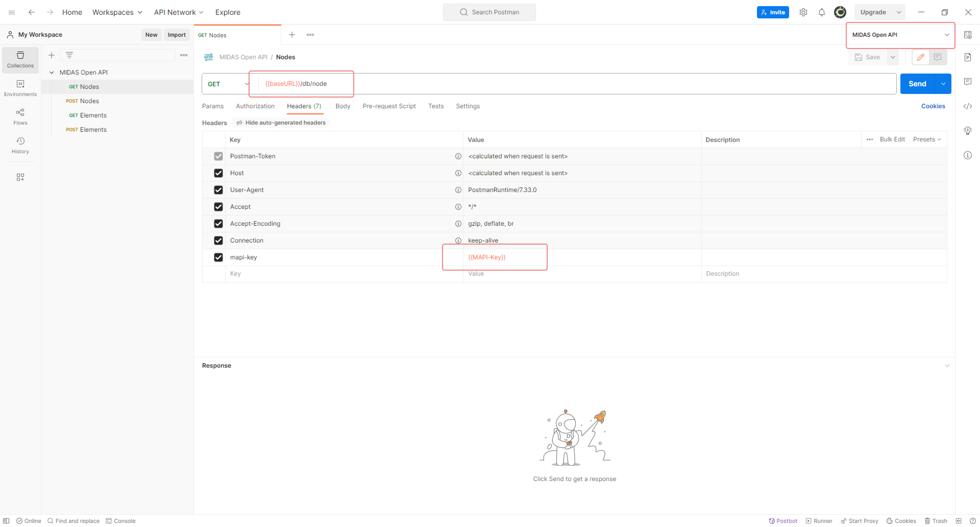The height and width of the screenshot is (527, 980).
Task: Open collections view more options dots
Action: click(184, 55)
